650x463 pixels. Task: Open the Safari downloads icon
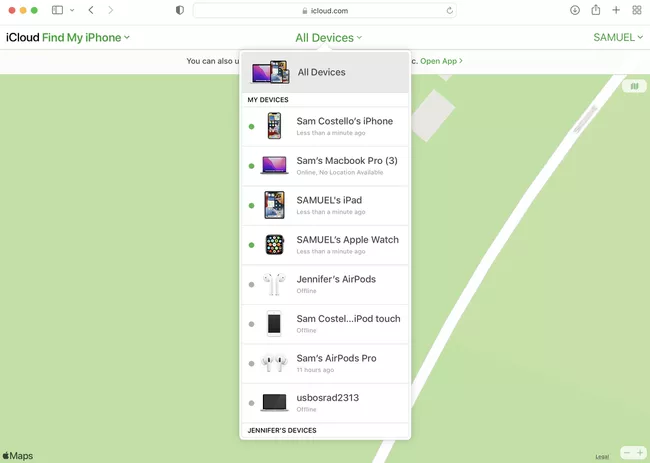[x=575, y=10]
